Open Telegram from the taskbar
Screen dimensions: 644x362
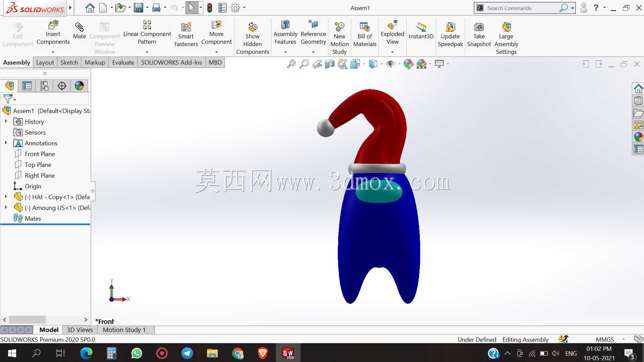[187, 353]
